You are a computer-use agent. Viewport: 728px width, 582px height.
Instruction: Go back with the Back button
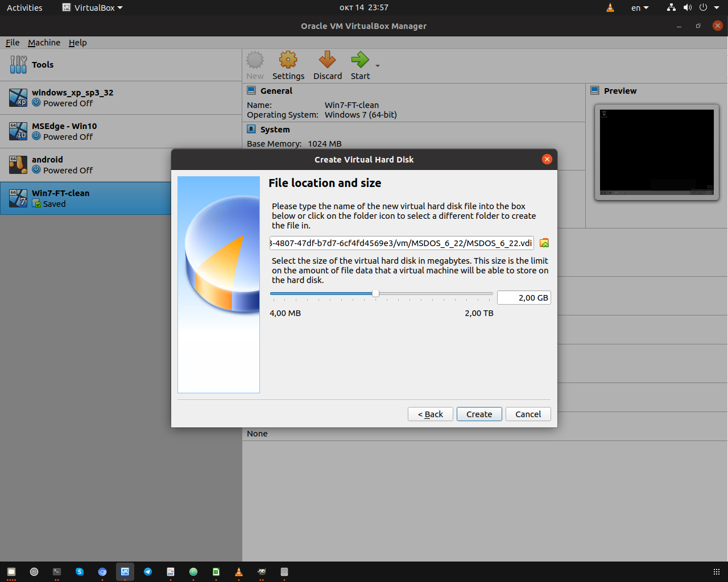(431, 414)
